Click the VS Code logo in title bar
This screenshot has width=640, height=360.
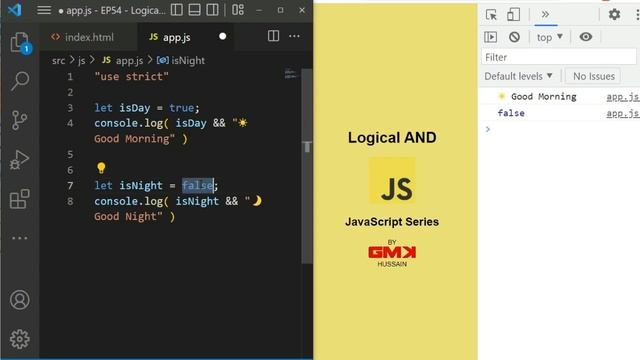(15, 10)
